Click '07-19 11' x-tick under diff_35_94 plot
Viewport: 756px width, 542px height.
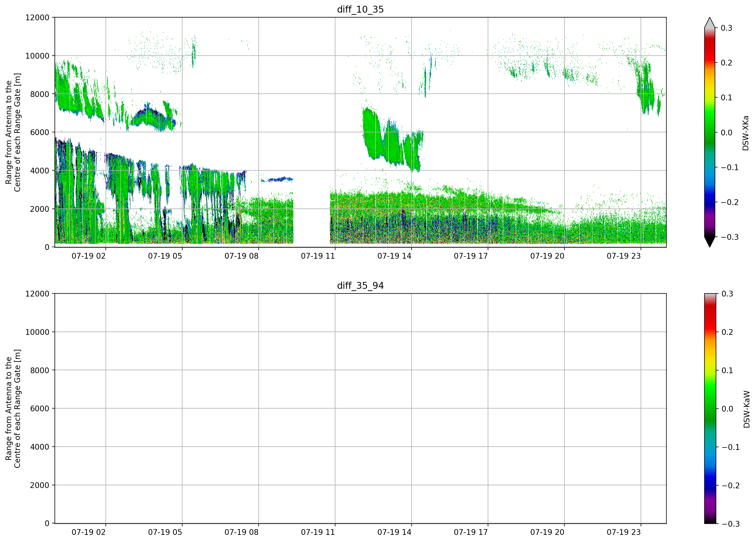point(318,532)
